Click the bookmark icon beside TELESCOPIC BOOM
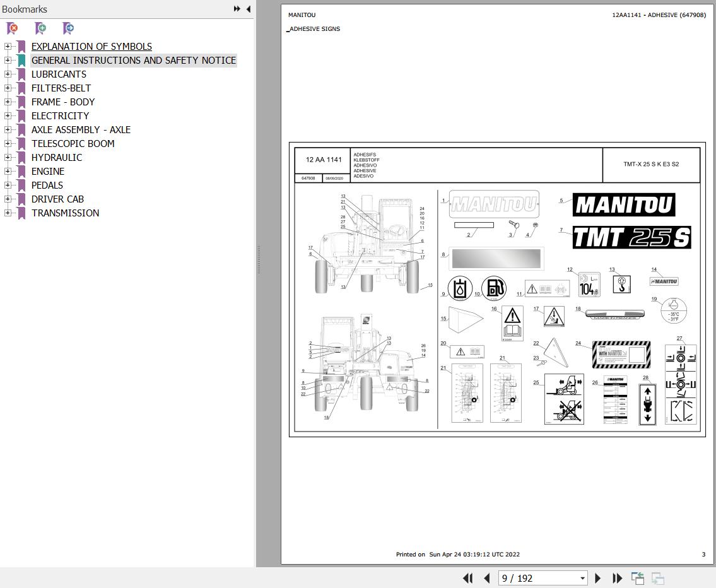716x588 pixels. pos(21,144)
